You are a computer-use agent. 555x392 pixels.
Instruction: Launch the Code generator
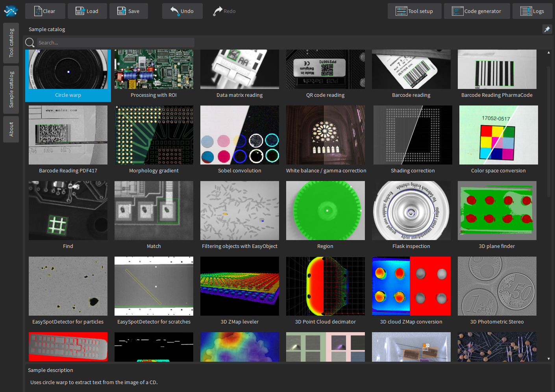coord(477,11)
